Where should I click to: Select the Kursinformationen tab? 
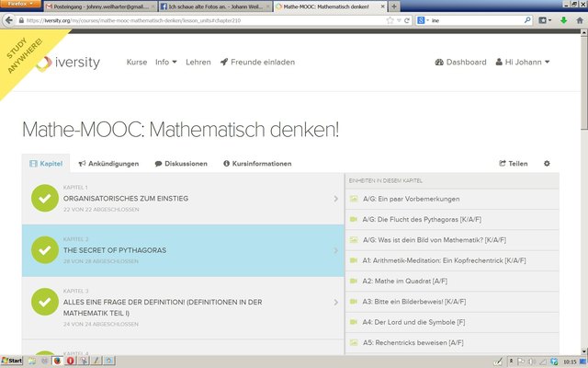[257, 164]
